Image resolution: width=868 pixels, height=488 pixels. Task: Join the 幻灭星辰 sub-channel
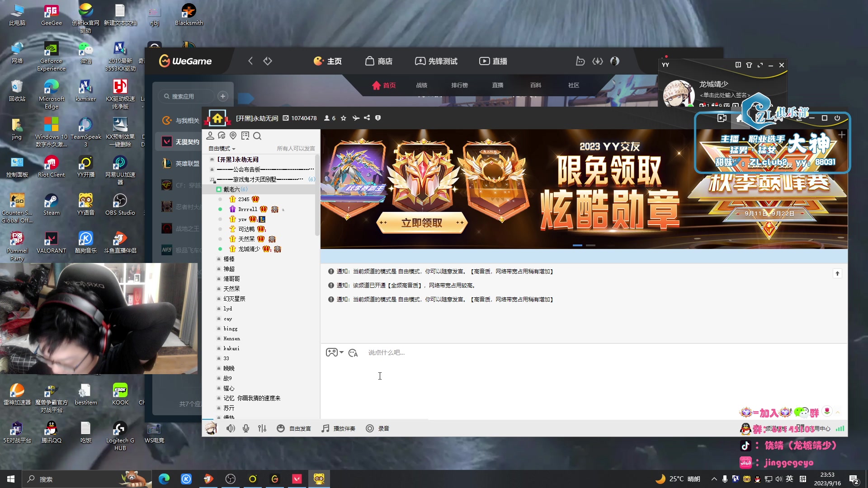pyautogui.click(x=234, y=299)
